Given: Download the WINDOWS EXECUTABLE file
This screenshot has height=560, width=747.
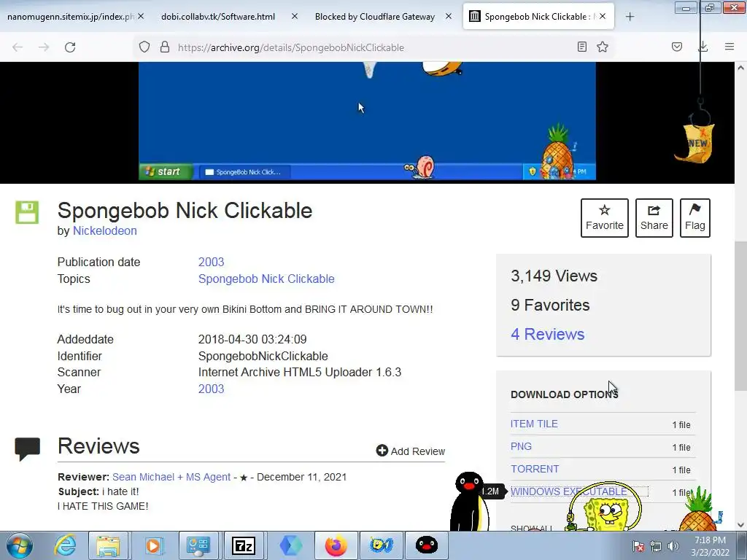Looking at the screenshot, I should pos(568,491).
